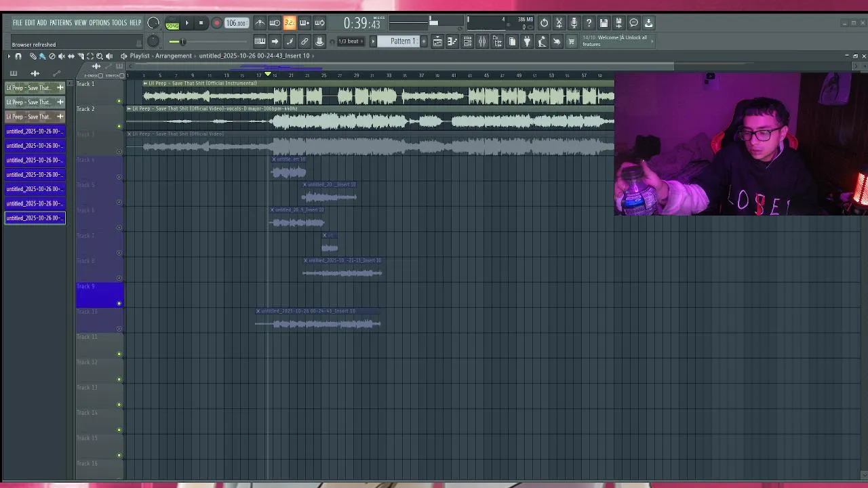Open undo history icon
Image resolution: width=868 pixels, height=488 pixels.
(545, 22)
